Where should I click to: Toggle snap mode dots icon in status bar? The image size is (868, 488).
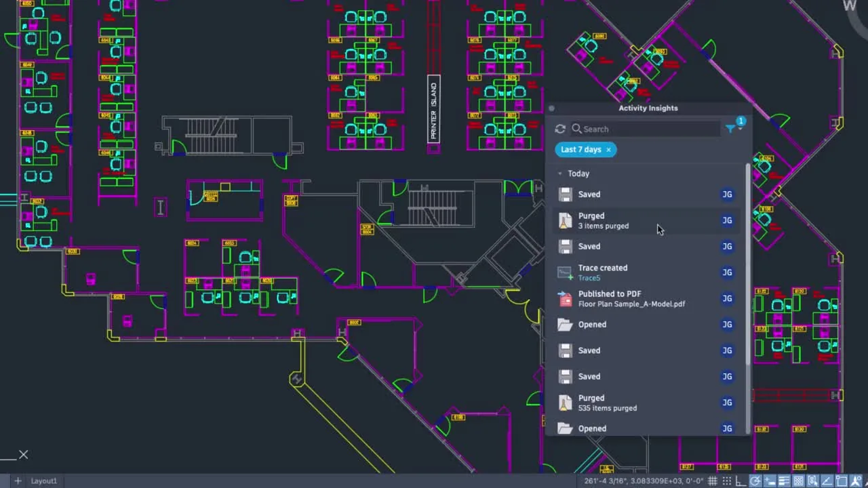(x=727, y=481)
